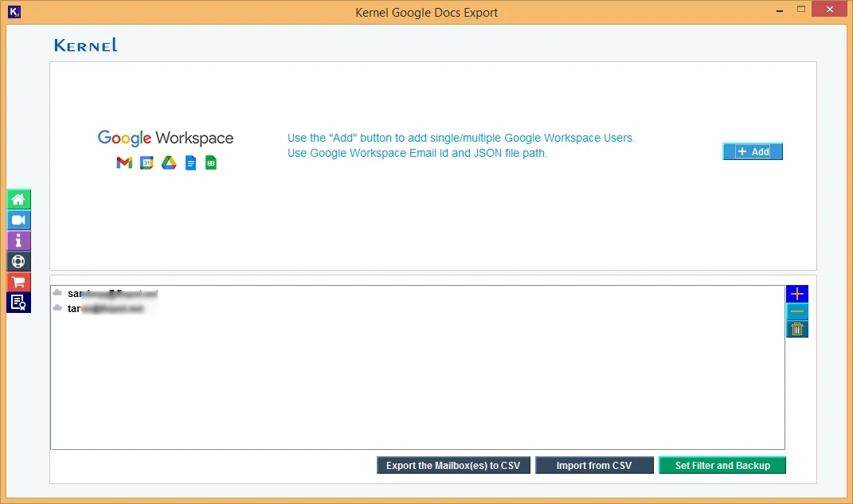Delete all mailboxes using the trash icon
Image resolution: width=853 pixels, height=504 pixels.
click(x=796, y=328)
